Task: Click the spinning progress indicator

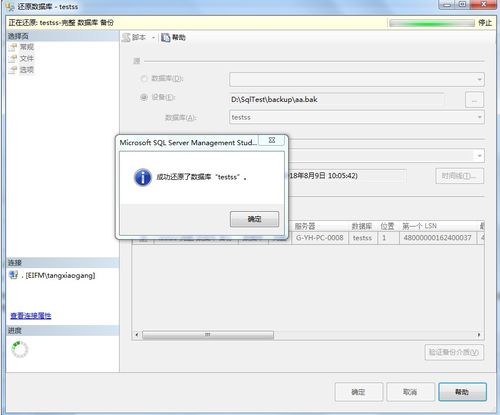Action: (x=20, y=349)
